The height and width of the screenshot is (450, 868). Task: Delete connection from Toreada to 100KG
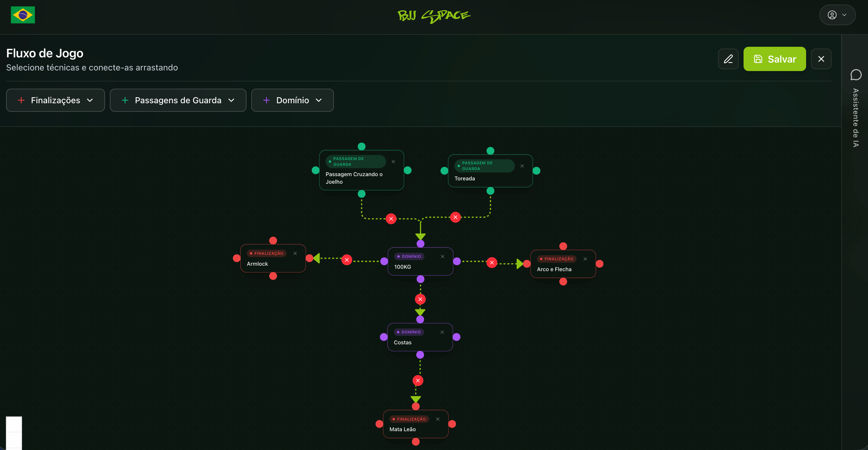[456, 217]
